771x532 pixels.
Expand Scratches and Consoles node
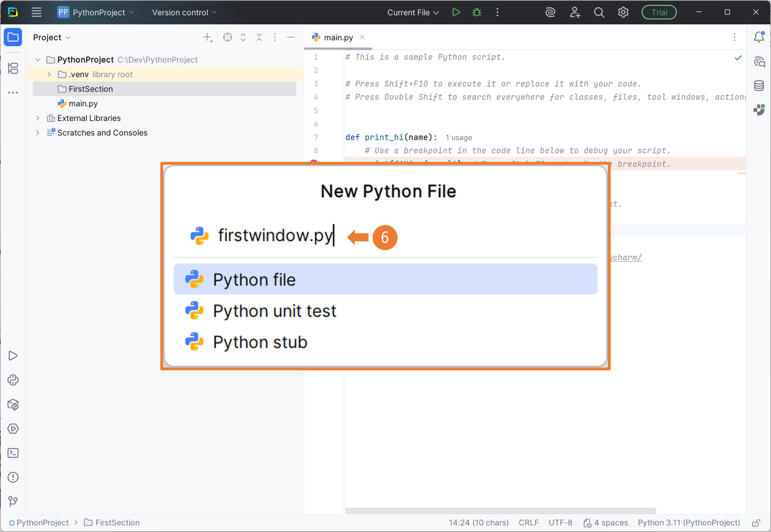point(38,133)
